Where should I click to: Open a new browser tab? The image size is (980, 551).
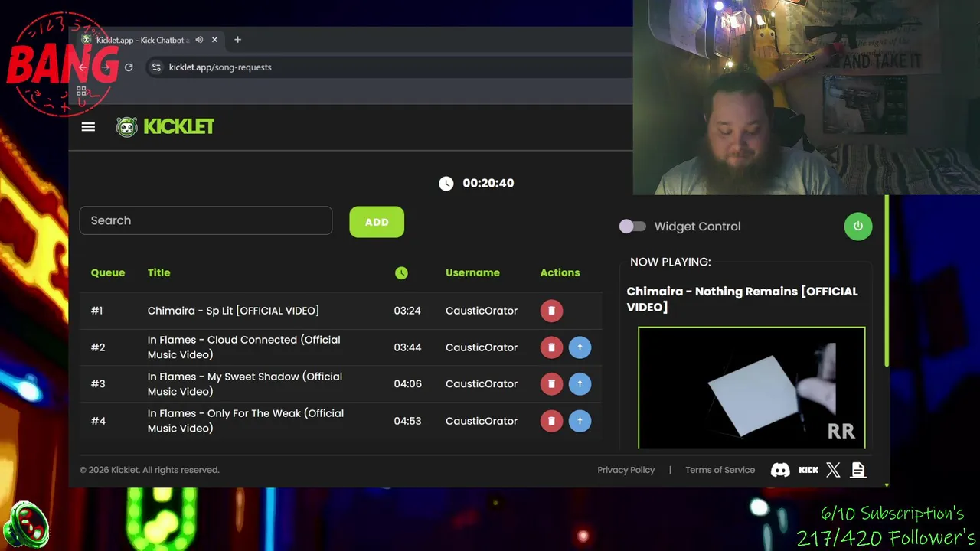click(237, 40)
